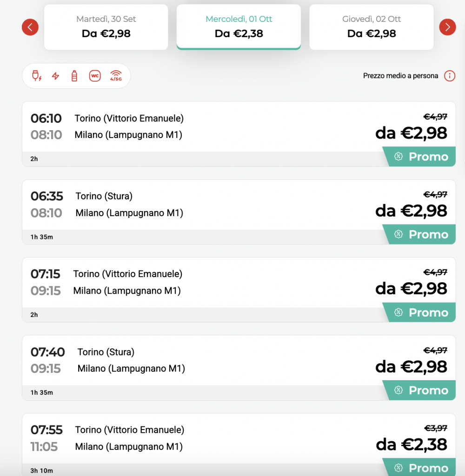Choose the 07:55 trip priced da €2,38
This screenshot has height=476, width=465.
click(239, 445)
